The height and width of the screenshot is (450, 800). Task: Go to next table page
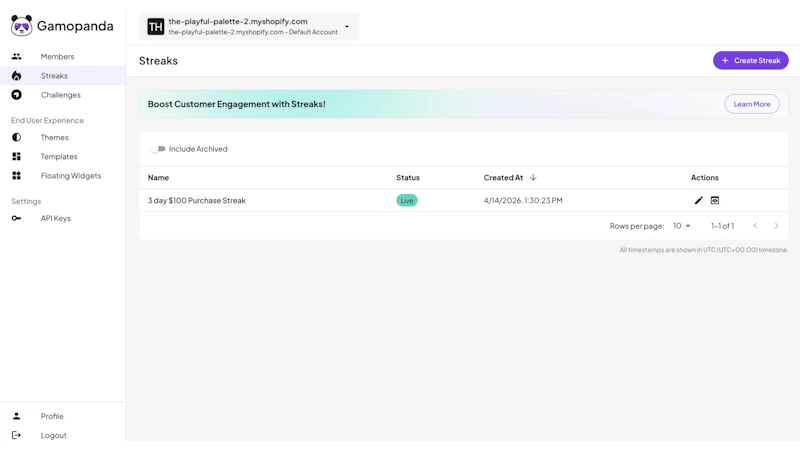tap(777, 226)
